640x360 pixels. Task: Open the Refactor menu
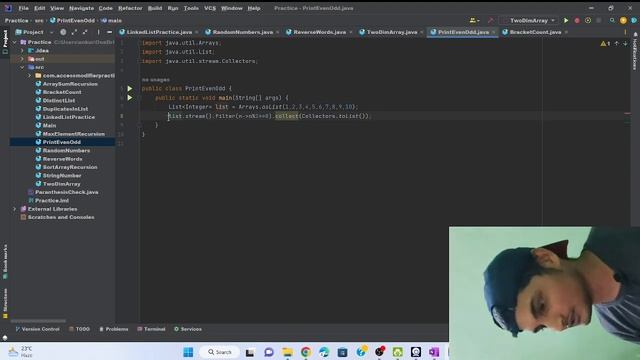130,8
